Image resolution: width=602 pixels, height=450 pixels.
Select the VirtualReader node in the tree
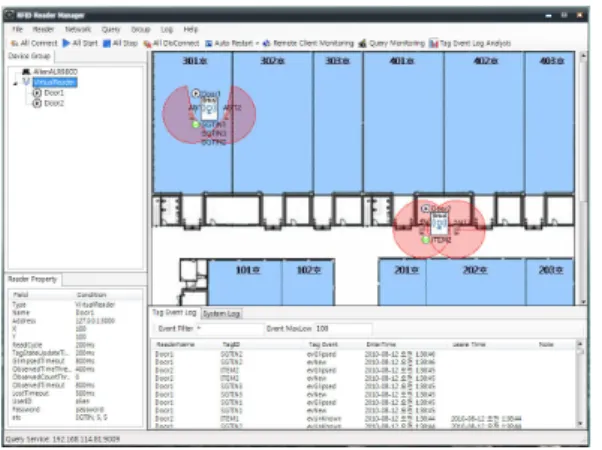55,82
